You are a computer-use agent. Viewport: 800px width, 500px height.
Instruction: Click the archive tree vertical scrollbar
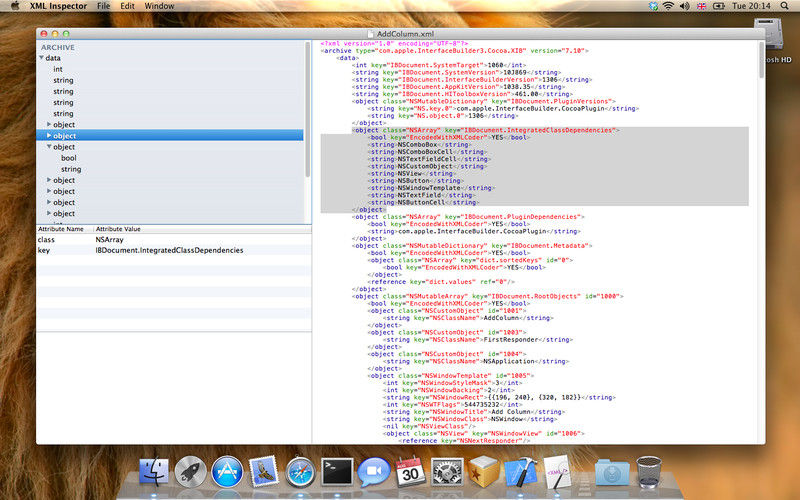click(307, 110)
